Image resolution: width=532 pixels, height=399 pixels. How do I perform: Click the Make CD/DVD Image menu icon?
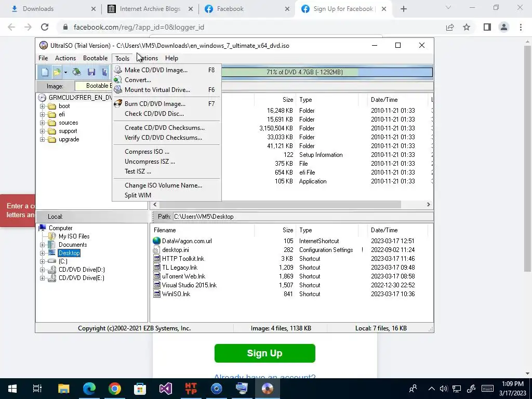click(118, 70)
